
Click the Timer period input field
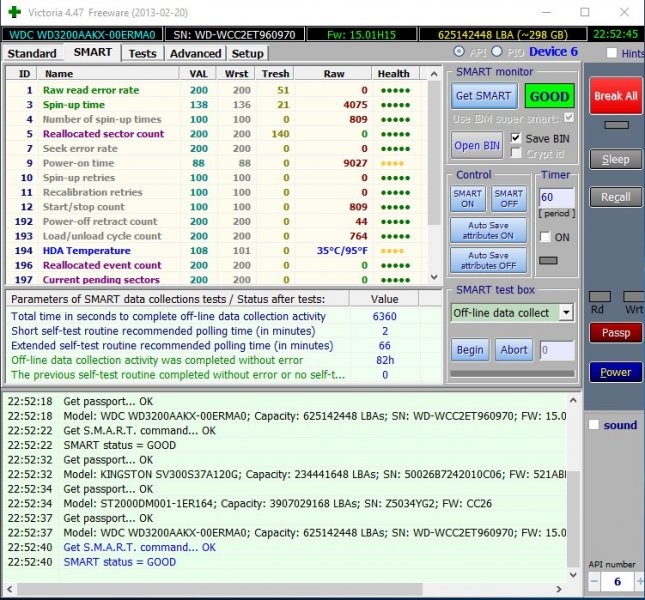point(555,198)
